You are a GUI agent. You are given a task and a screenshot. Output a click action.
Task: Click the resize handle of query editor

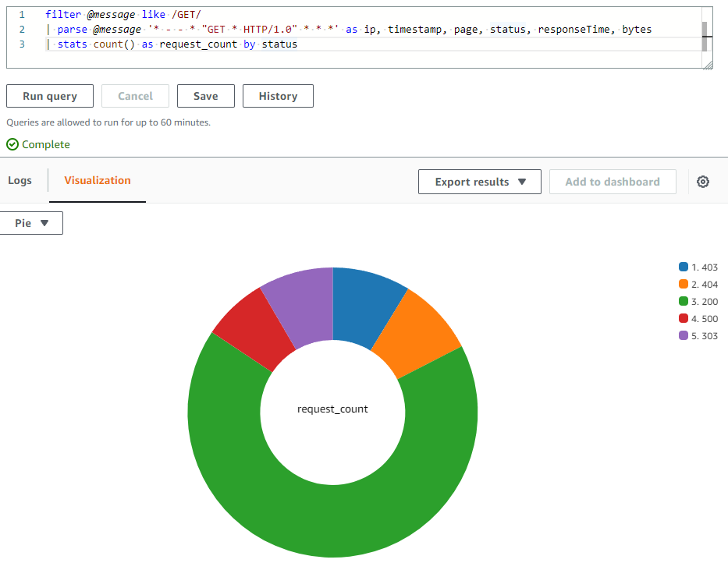click(x=708, y=65)
